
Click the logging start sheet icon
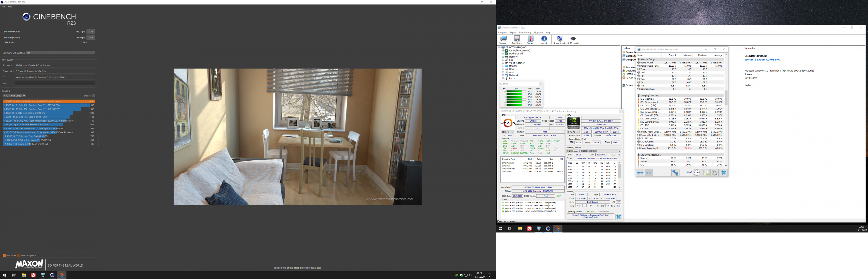point(705,173)
